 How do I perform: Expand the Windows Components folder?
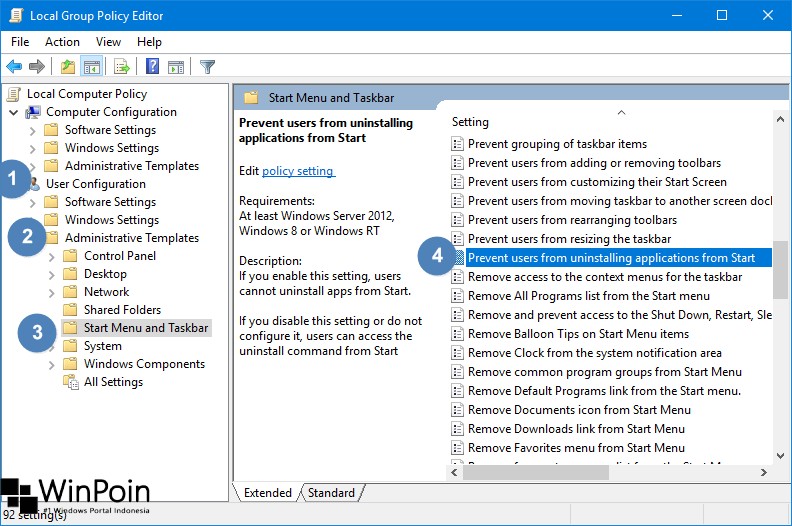(x=52, y=365)
